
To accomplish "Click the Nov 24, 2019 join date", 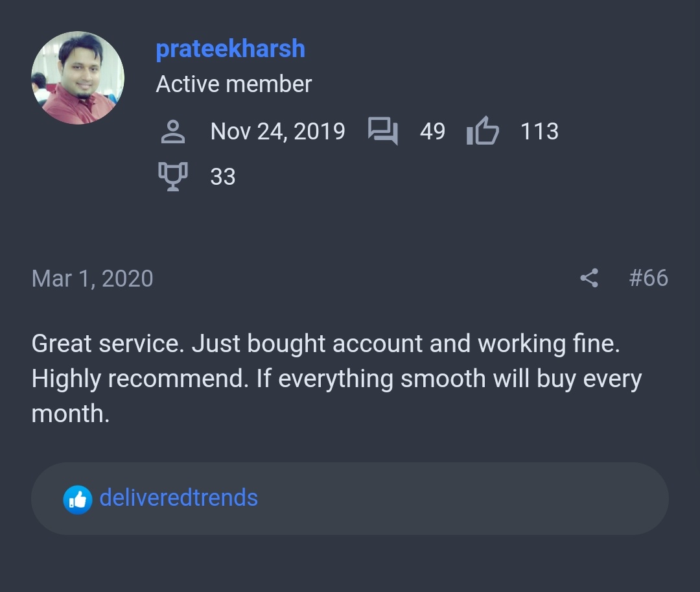I will [x=277, y=132].
